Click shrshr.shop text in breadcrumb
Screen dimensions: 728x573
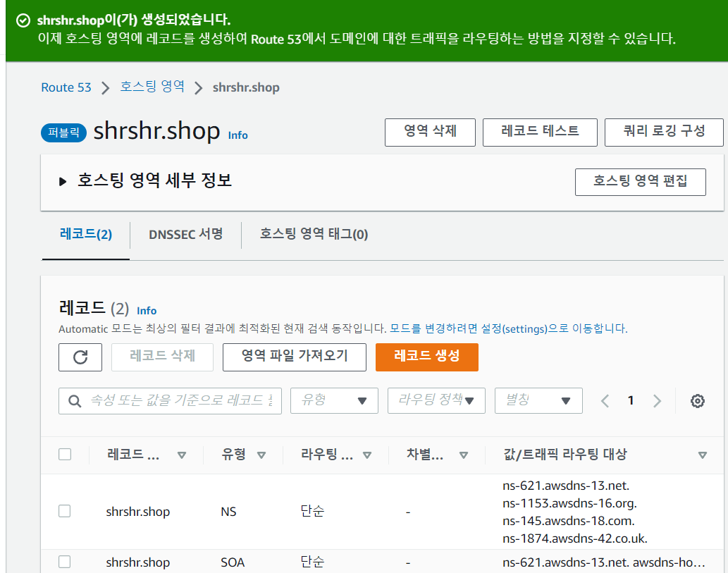coord(246,87)
